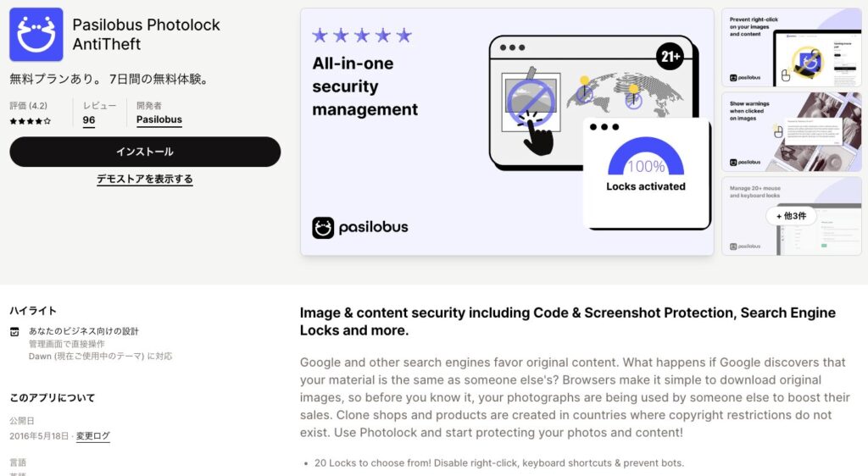The image size is (868, 476).
Task: Click the インストール button
Action: pos(145,152)
